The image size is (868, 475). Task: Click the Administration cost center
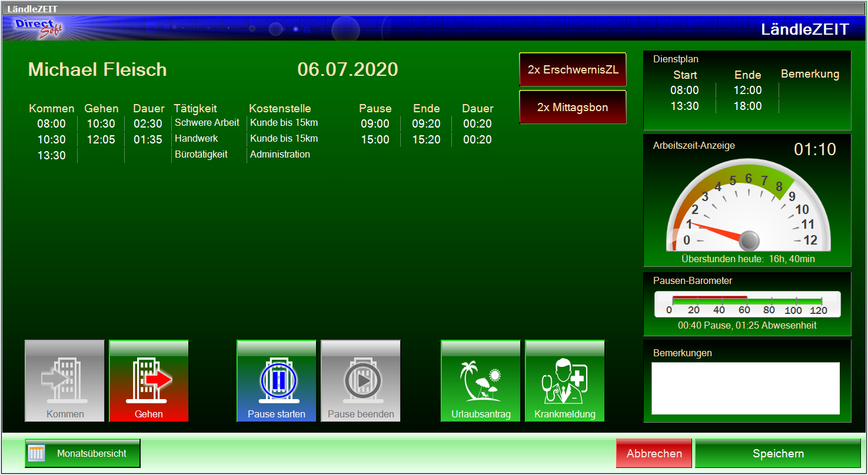(280, 155)
